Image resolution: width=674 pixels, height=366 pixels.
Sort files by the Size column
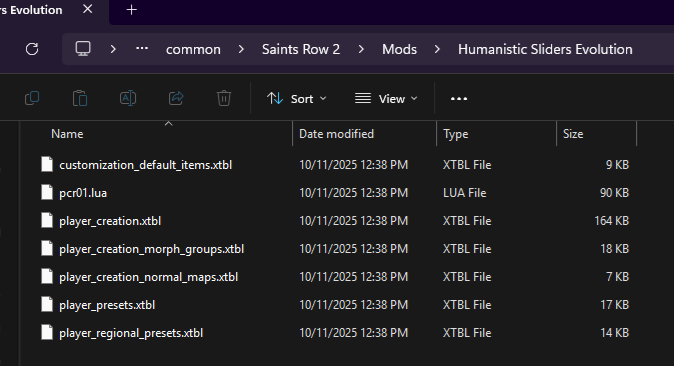pos(573,134)
